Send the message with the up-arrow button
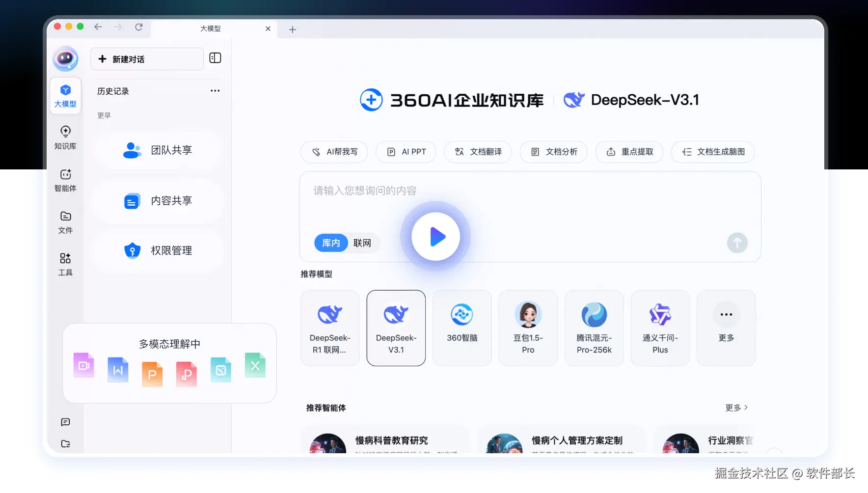Screen dimensions: 868x493 [x=737, y=243]
